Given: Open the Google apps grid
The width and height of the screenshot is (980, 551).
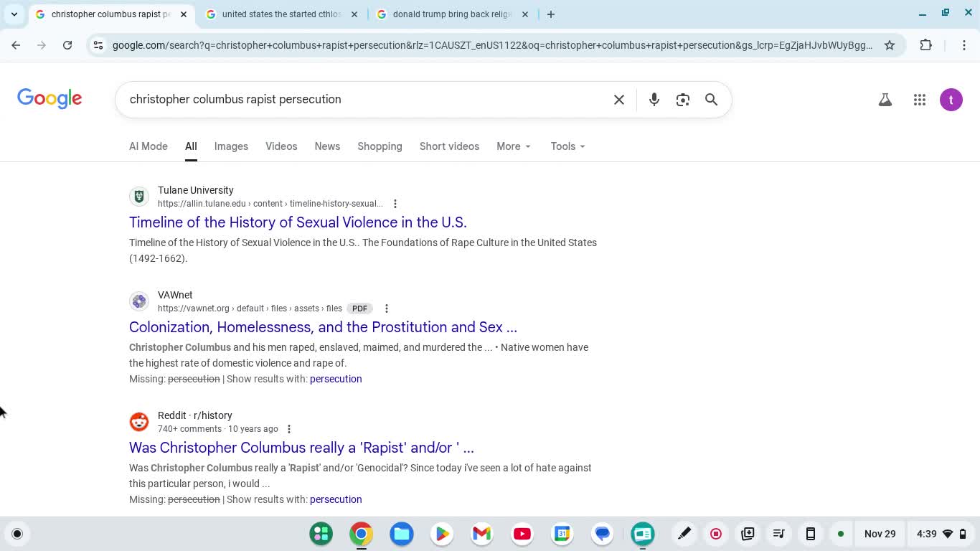Looking at the screenshot, I should (x=919, y=100).
